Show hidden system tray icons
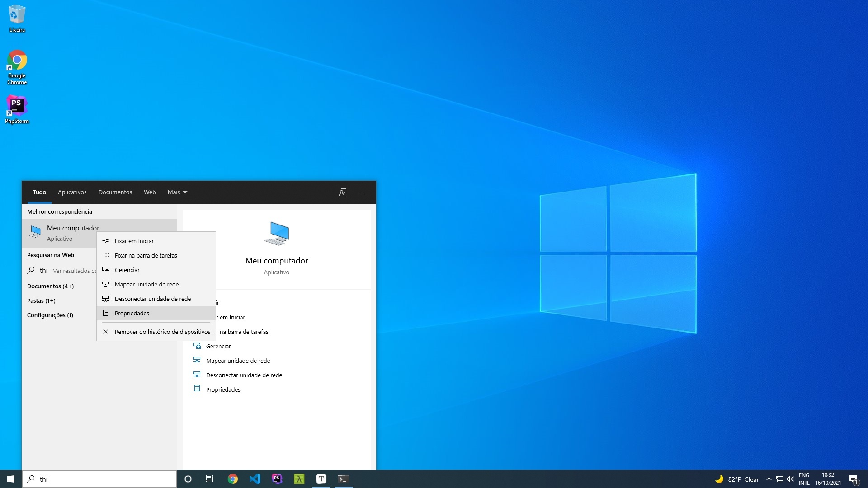The image size is (868, 488). coord(769,479)
